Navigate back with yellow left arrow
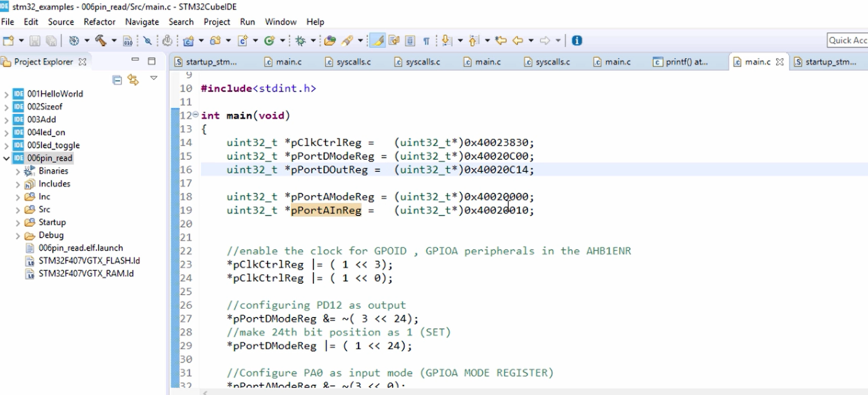Image resolution: width=868 pixels, height=395 pixels. 518,41
